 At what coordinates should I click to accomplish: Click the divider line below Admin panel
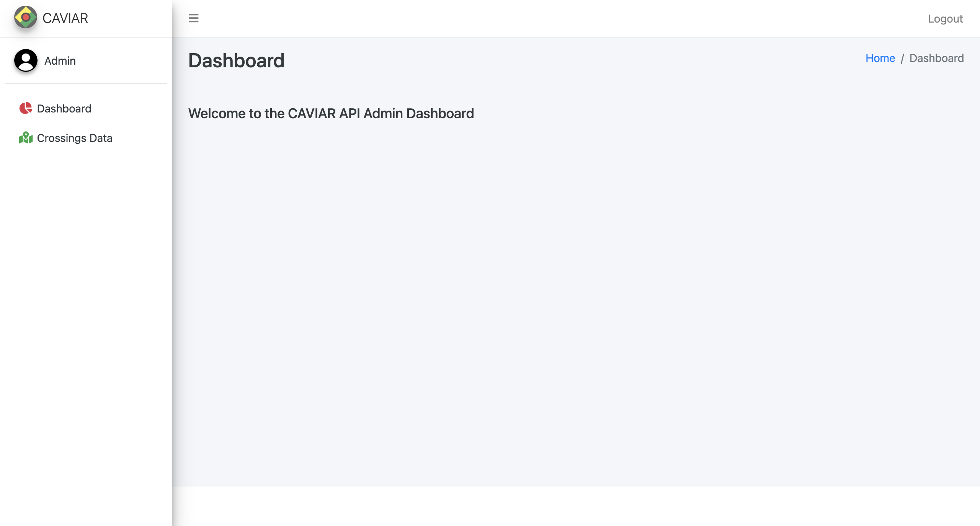tap(86, 83)
